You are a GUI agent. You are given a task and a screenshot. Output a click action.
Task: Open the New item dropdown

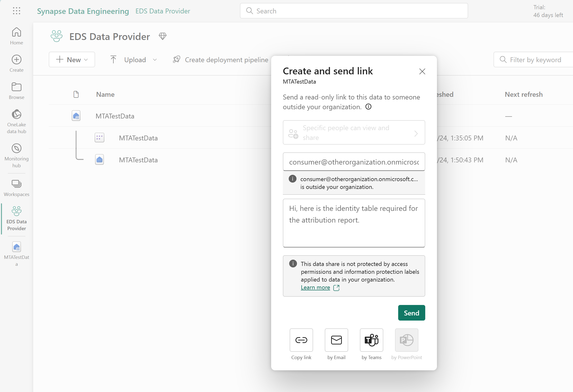point(72,59)
